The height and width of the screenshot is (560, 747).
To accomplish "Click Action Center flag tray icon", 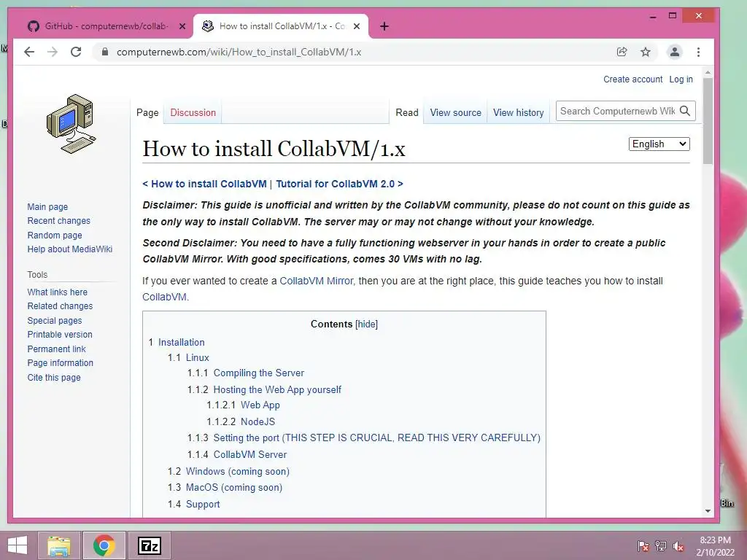I will point(643,545).
